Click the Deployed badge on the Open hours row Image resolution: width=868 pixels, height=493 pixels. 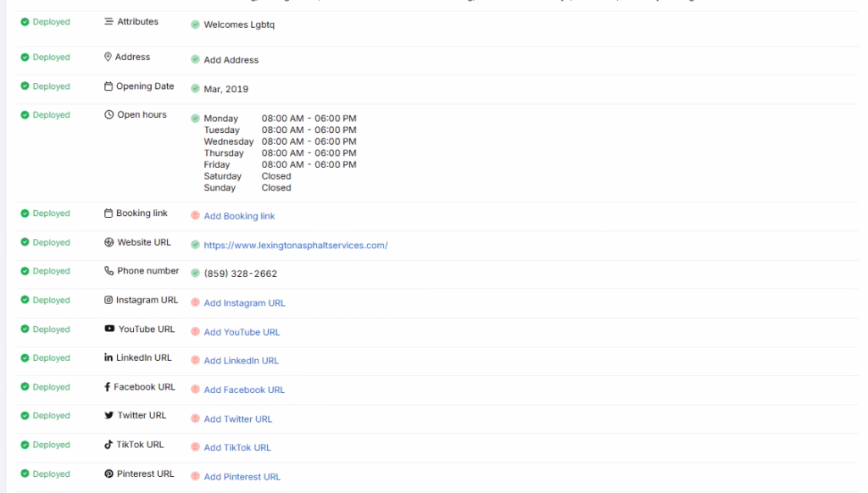click(x=46, y=114)
